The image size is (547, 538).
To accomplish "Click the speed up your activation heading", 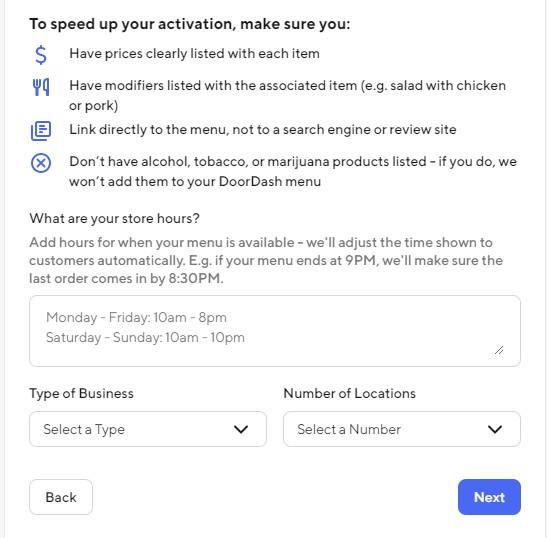I will pos(190,24).
